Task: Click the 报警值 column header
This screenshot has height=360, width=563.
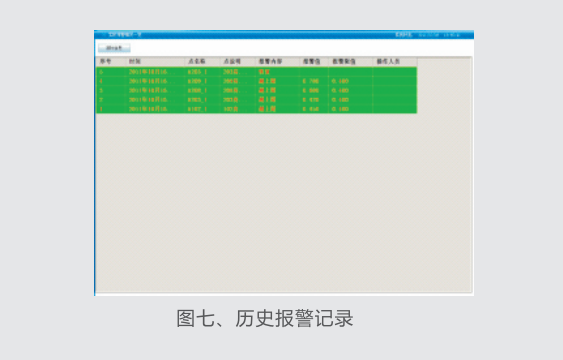Action: (x=314, y=62)
